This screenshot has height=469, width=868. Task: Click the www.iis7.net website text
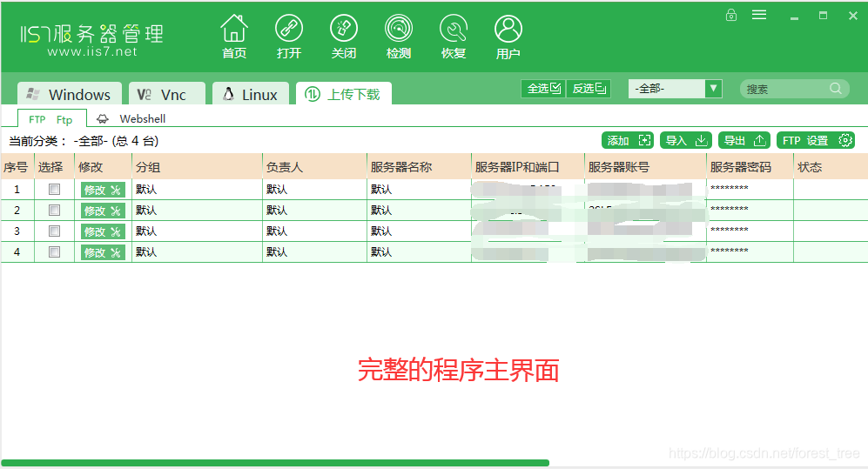click(x=92, y=51)
